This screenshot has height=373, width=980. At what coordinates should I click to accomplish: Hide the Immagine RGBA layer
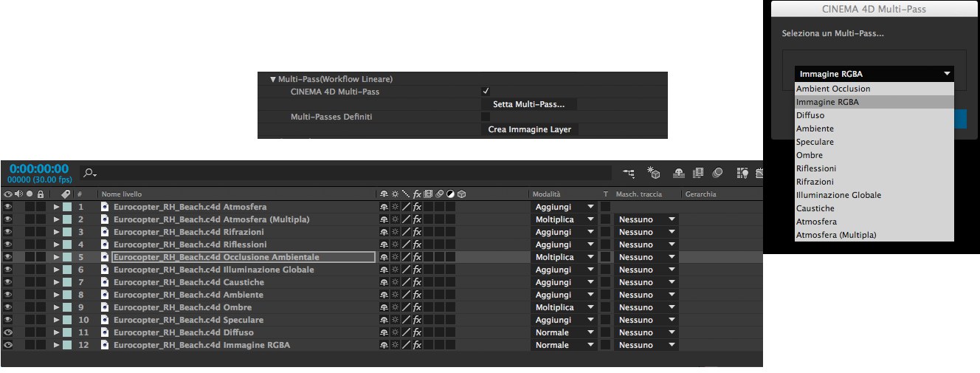coord(8,345)
